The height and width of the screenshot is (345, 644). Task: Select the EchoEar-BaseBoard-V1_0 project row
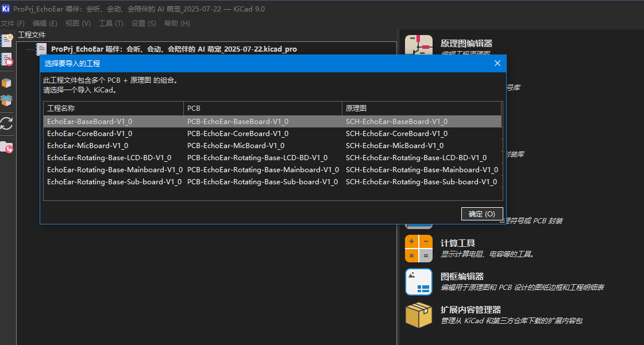point(272,122)
